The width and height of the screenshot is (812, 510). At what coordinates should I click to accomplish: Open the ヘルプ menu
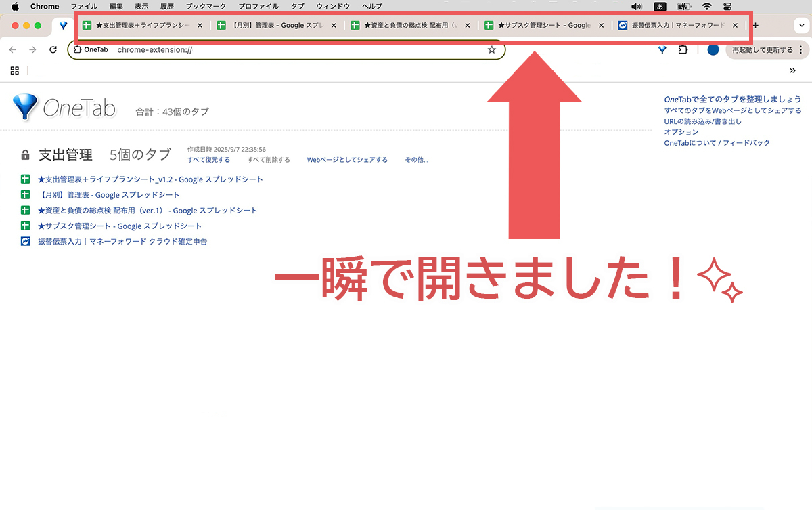[x=372, y=6]
